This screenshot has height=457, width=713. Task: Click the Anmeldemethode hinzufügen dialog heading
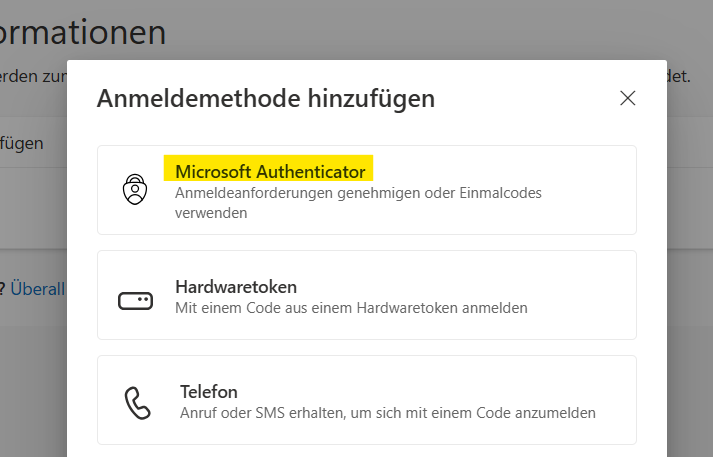(x=265, y=98)
